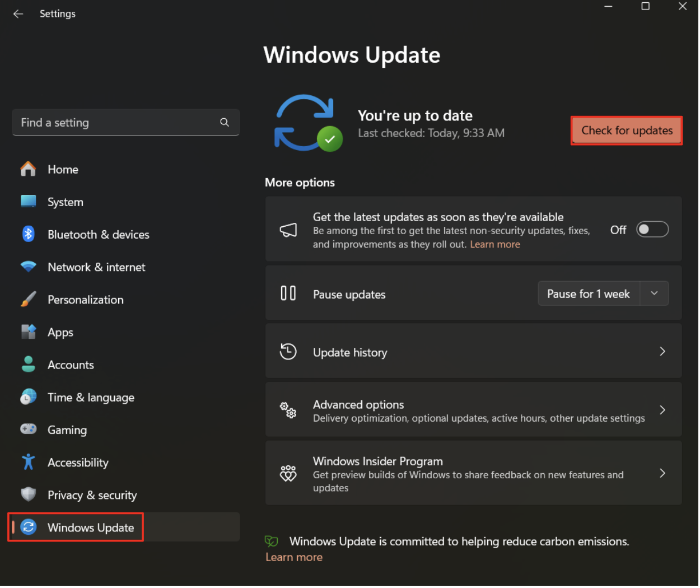
Task: Click the Gaming Xbox icon
Action: pyautogui.click(x=28, y=430)
